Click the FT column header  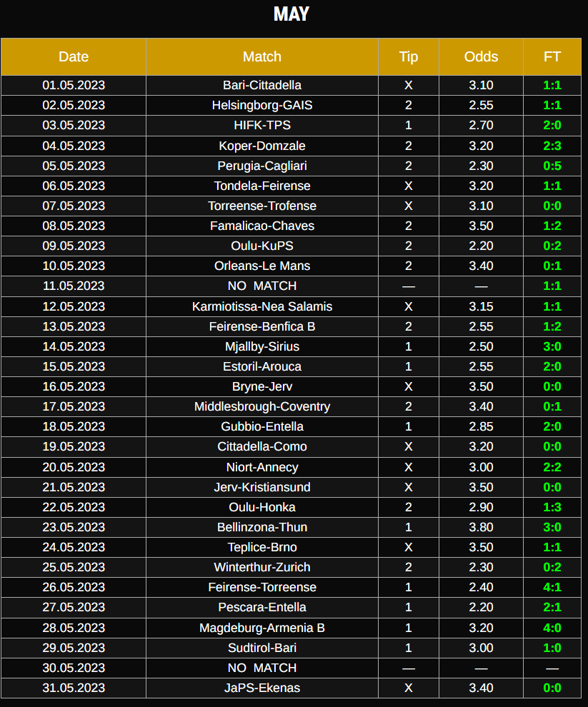click(552, 57)
